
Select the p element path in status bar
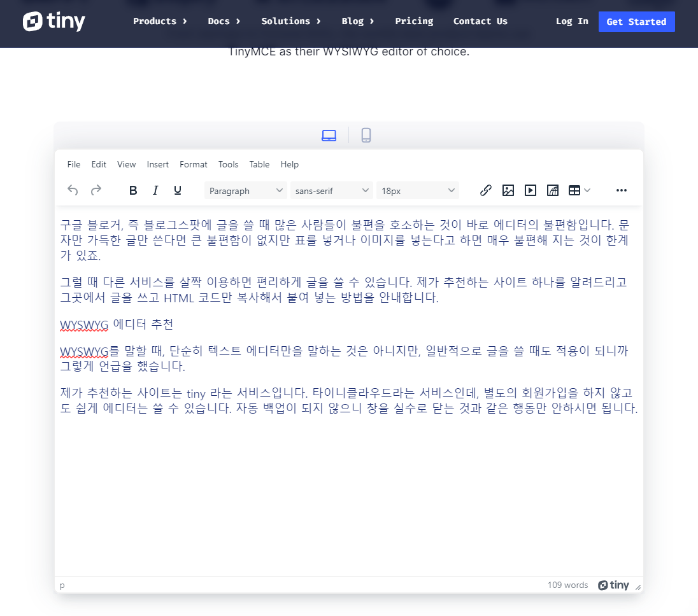(x=62, y=585)
